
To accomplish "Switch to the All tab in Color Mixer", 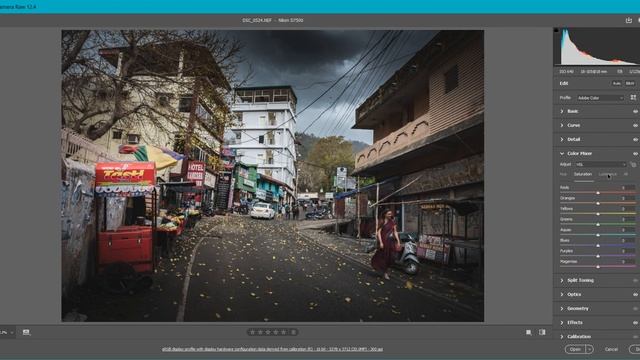I will click(x=626, y=174).
